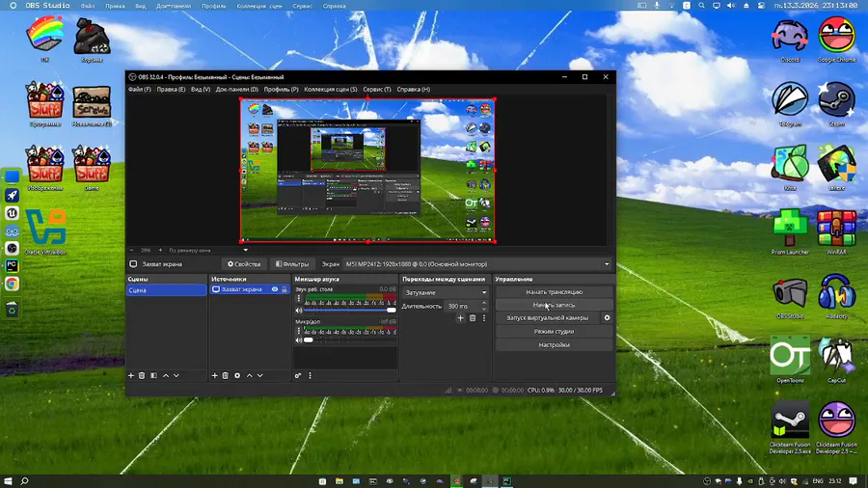
Task: Open Свойства button for source
Action: click(244, 264)
